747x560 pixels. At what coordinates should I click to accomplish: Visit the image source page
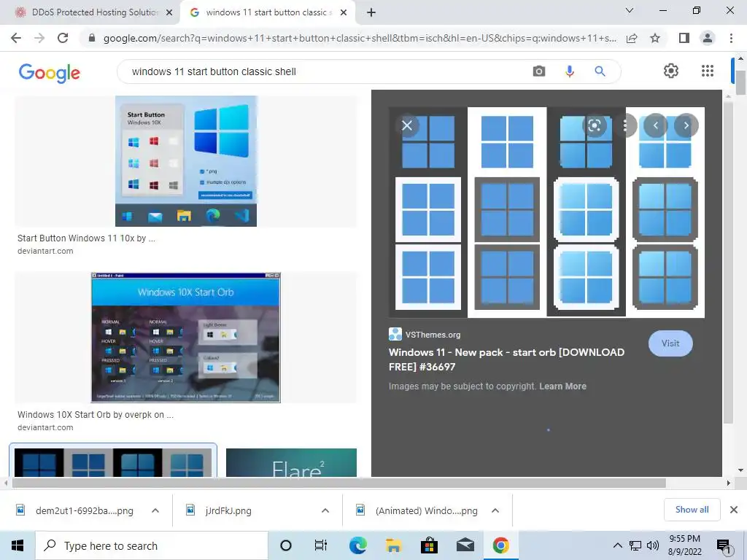pyautogui.click(x=670, y=343)
